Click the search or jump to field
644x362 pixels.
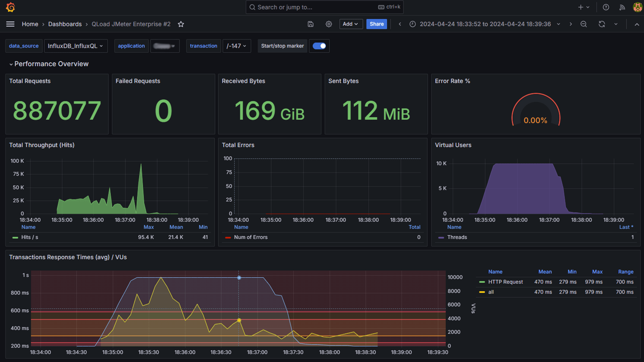point(324,7)
